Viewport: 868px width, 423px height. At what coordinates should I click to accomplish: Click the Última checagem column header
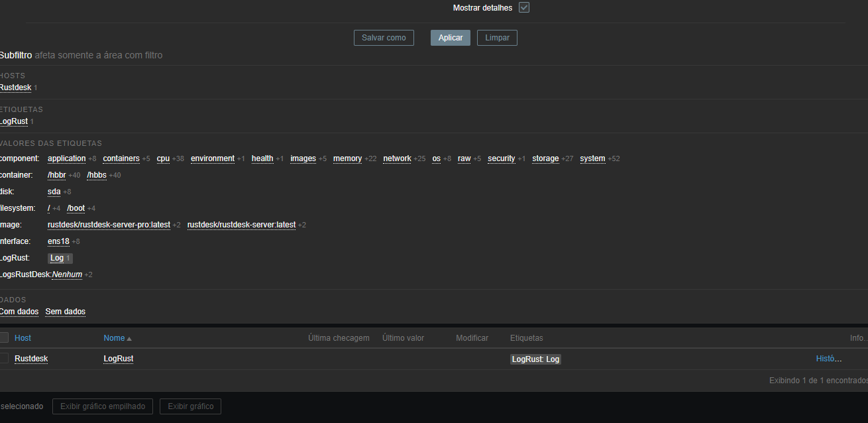(339, 338)
